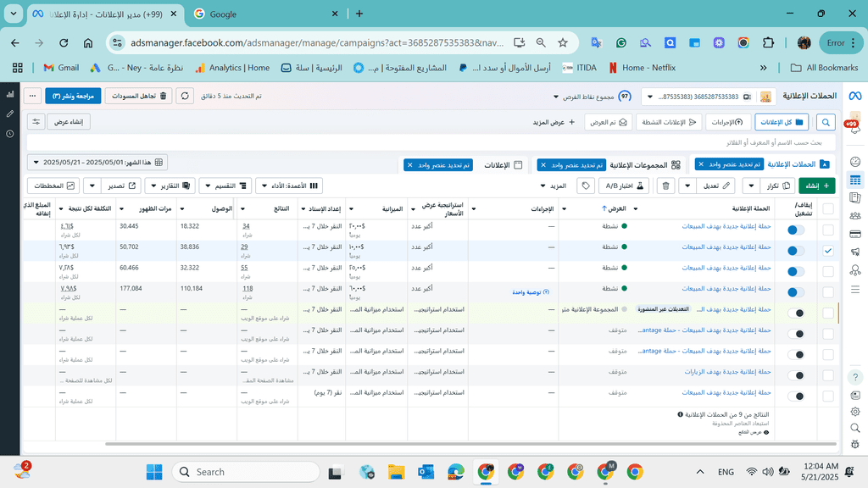Screen dimensions: 868x488
Task: Turn off the first active campaign toggle
Action: click(795, 230)
